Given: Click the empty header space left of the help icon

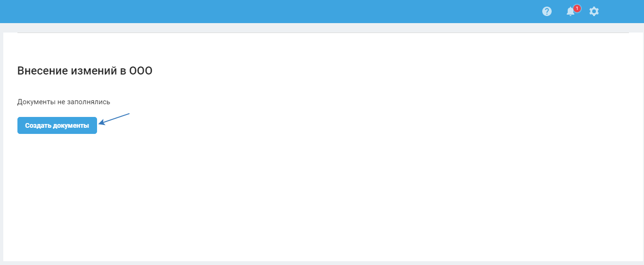Looking at the screenshot, I should 471,11.
